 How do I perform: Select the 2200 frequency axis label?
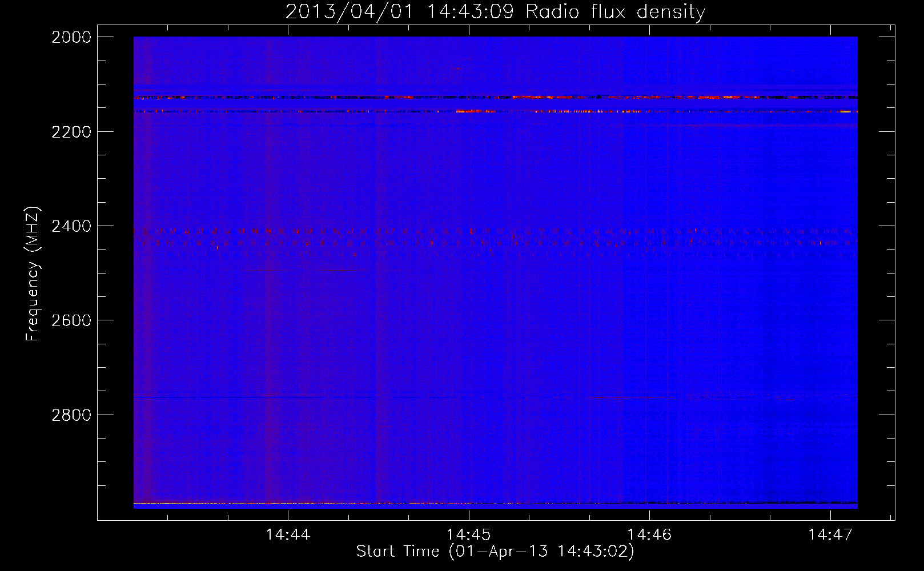[x=71, y=132]
